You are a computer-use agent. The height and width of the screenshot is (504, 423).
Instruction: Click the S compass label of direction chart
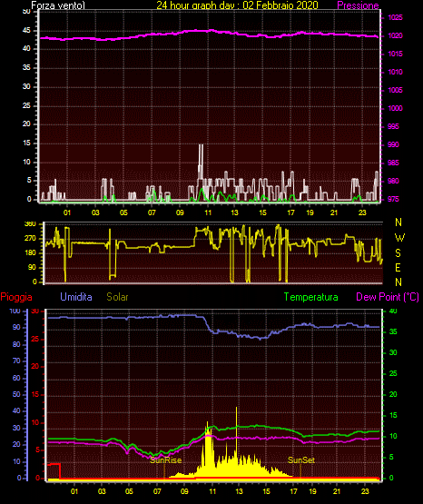click(x=398, y=253)
